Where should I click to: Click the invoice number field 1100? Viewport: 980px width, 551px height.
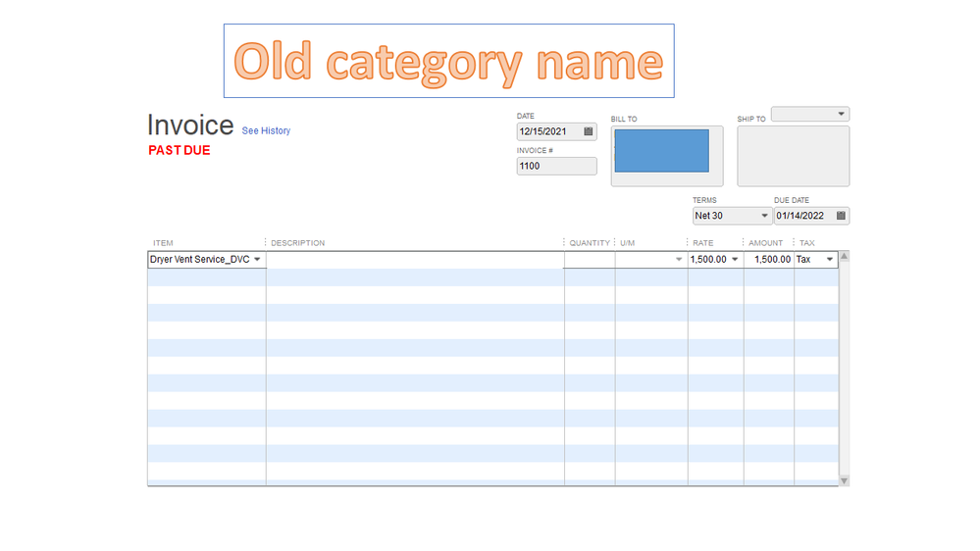(x=557, y=166)
